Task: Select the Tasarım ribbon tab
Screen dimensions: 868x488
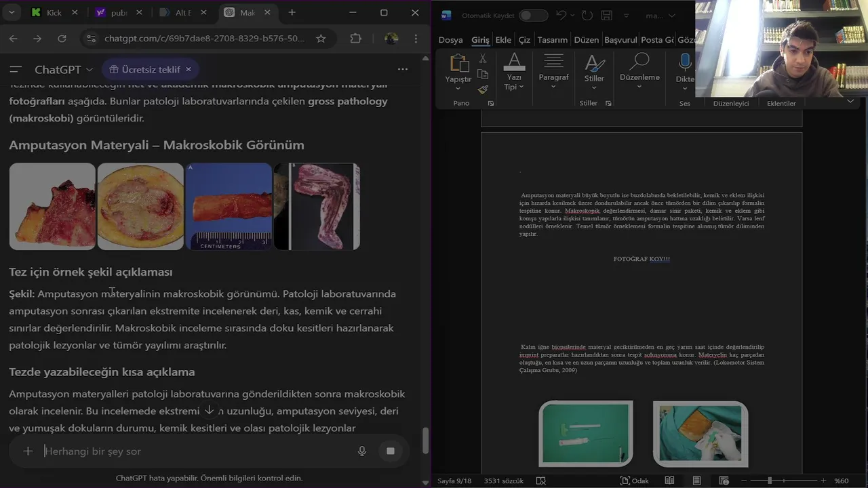Action: [552, 40]
